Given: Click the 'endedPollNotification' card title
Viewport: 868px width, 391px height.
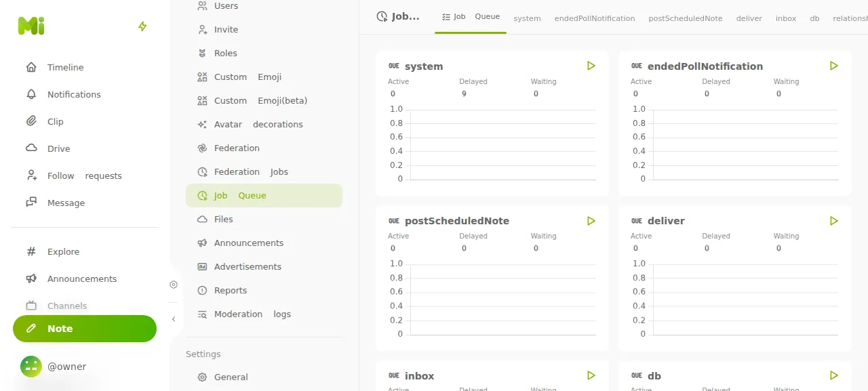Looking at the screenshot, I should pos(705,66).
